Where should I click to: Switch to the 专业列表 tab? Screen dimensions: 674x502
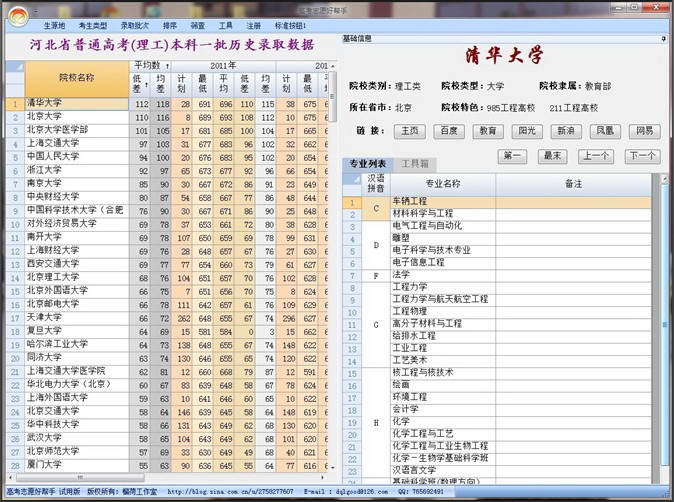pos(368,164)
